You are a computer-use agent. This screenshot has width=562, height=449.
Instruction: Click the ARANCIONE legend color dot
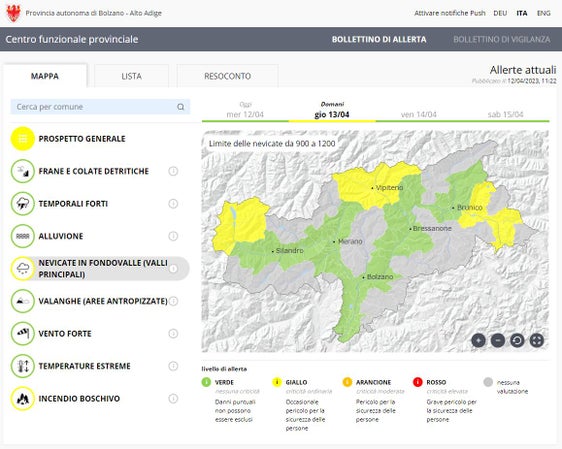tap(347, 382)
